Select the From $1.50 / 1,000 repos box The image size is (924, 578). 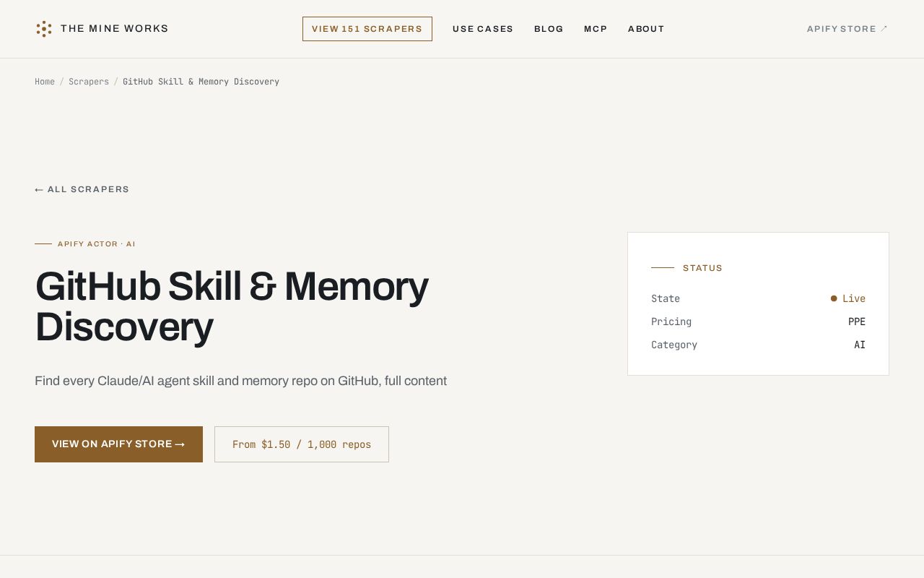[302, 444]
